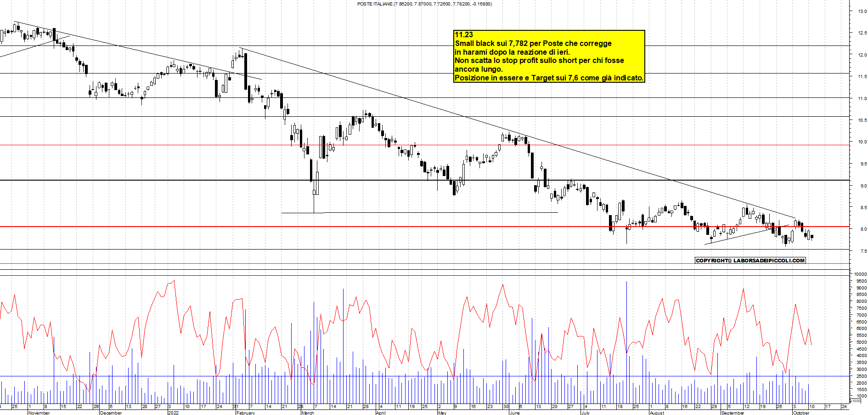Viewport: 868px width, 415px height.
Task: Click the '11.23' date in yellow note
Action: tap(464, 34)
